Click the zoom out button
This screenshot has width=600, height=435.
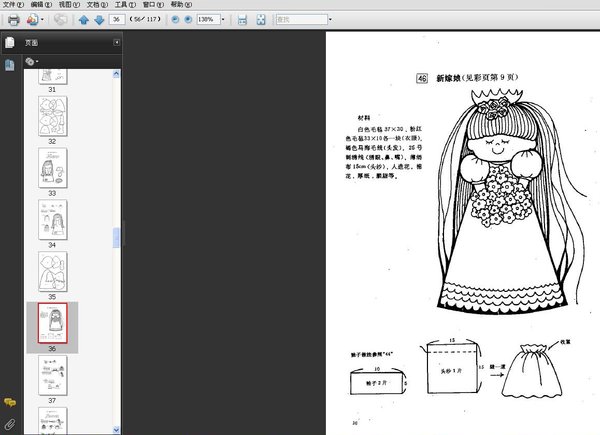click(x=175, y=19)
